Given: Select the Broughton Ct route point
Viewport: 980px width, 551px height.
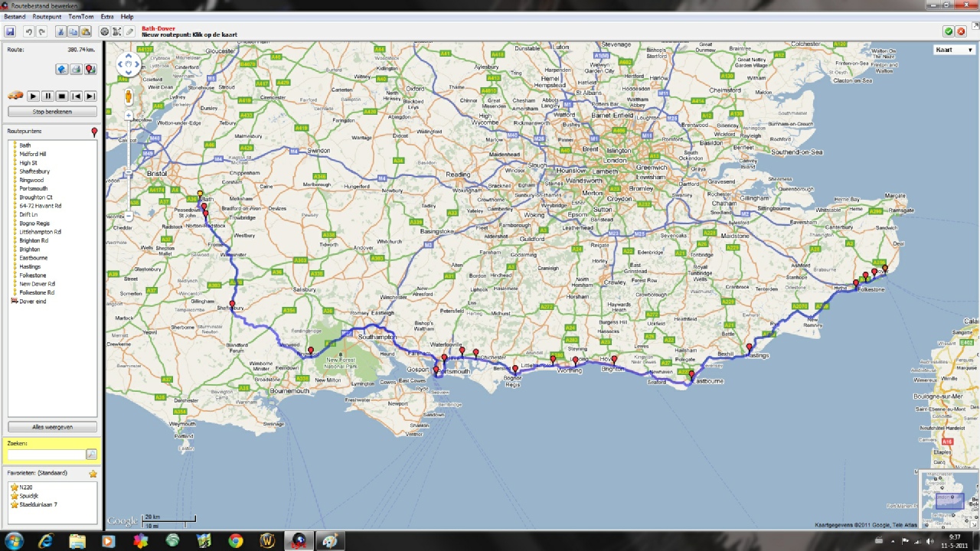Looking at the screenshot, I should tap(36, 197).
